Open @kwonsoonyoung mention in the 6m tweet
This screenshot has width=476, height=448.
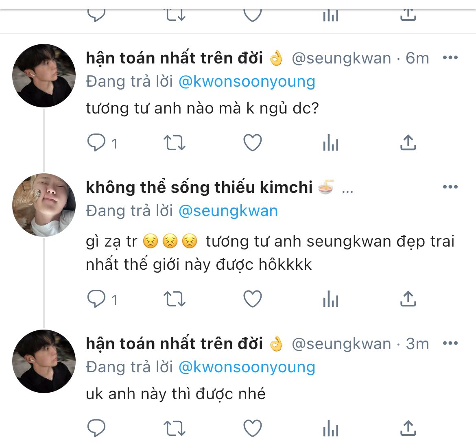tap(247, 81)
